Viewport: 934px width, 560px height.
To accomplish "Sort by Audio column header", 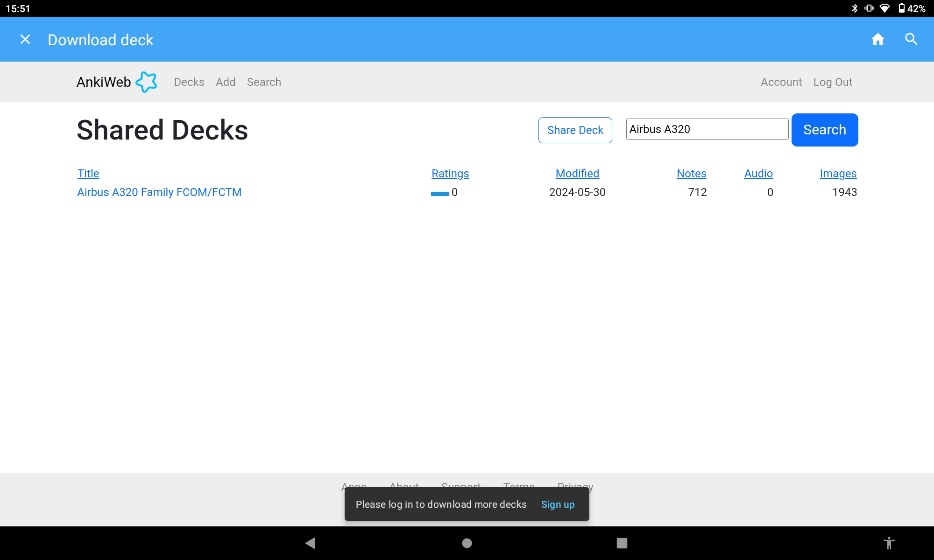I will pyautogui.click(x=758, y=174).
